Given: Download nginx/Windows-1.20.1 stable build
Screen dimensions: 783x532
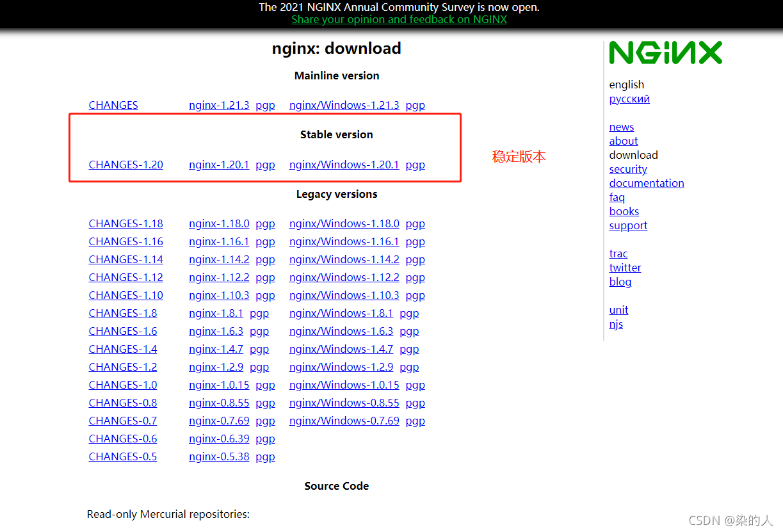Looking at the screenshot, I should 344,165.
